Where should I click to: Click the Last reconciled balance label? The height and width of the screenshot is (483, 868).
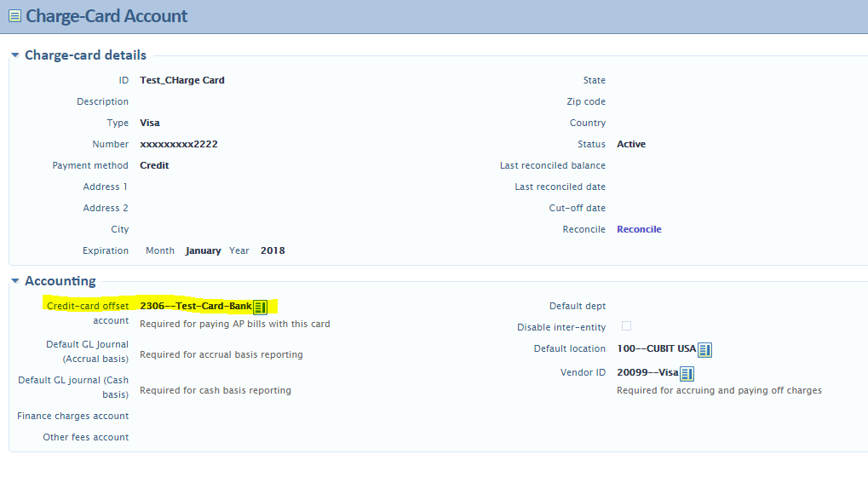point(553,165)
